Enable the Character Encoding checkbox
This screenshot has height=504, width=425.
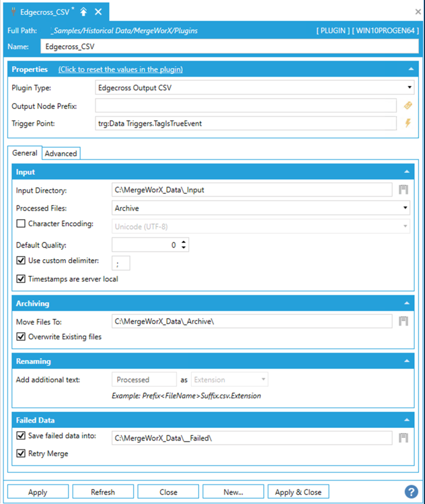(x=21, y=223)
